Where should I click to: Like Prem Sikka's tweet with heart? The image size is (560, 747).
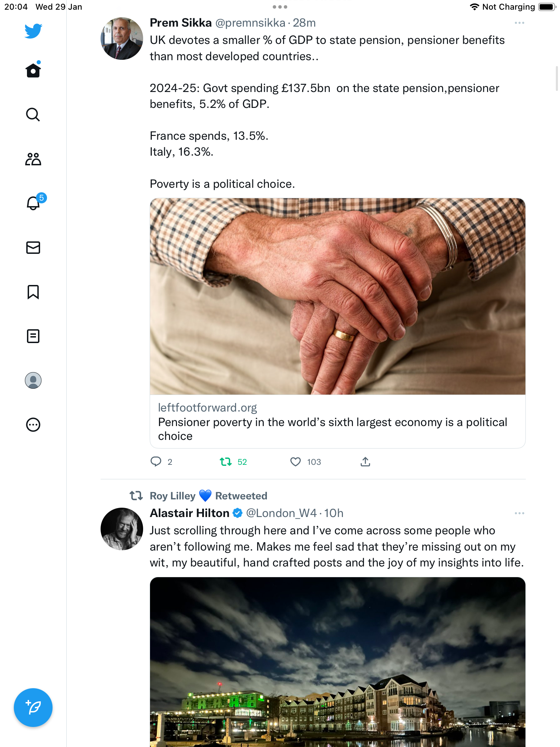point(296,462)
